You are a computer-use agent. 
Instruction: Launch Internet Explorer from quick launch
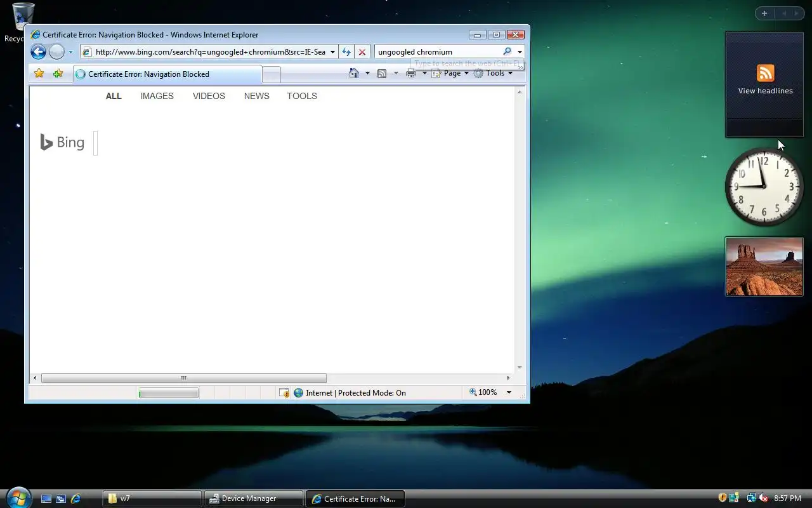coord(75,499)
